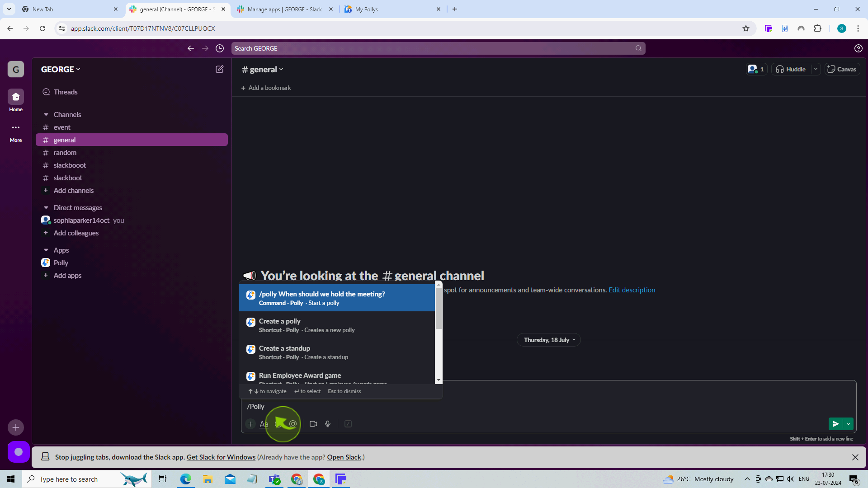
Task: Click the audio record microphone icon
Action: pyautogui.click(x=329, y=424)
